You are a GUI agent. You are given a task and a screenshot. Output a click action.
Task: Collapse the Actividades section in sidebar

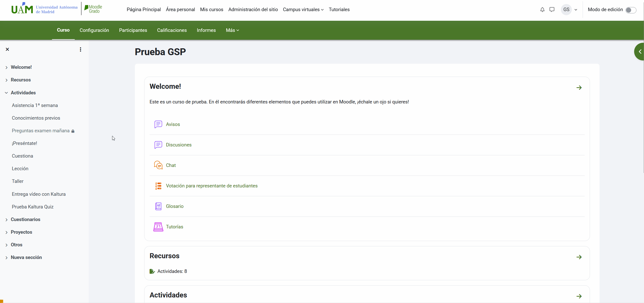(6, 93)
